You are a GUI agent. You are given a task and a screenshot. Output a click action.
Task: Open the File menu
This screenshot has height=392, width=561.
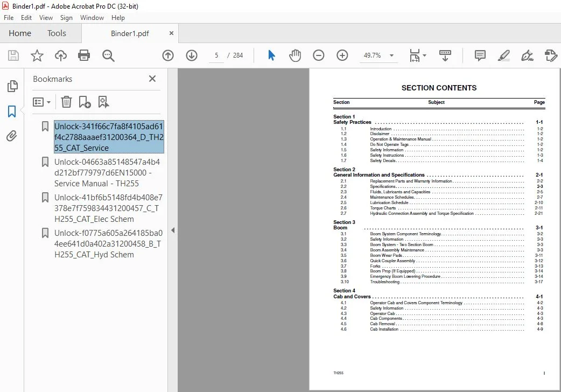9,18
